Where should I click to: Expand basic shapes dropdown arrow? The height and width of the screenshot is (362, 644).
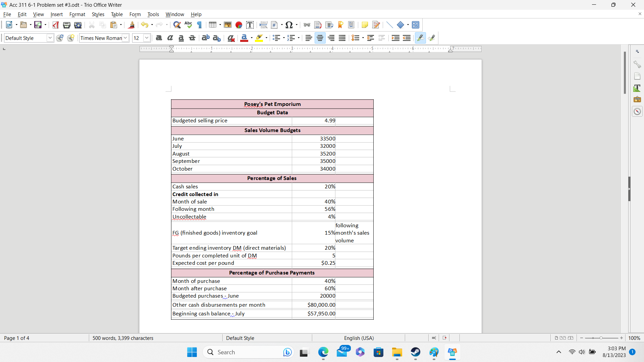click(x=408, y=25)
